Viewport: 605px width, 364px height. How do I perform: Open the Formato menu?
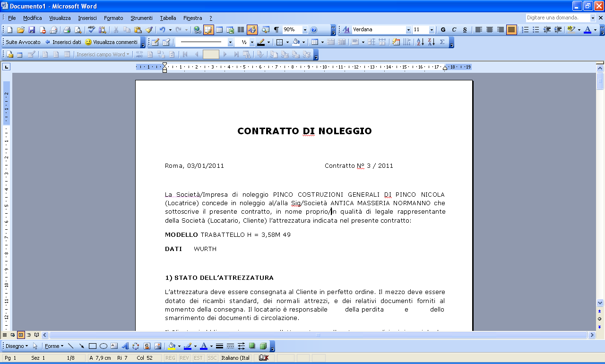point(113,18)
